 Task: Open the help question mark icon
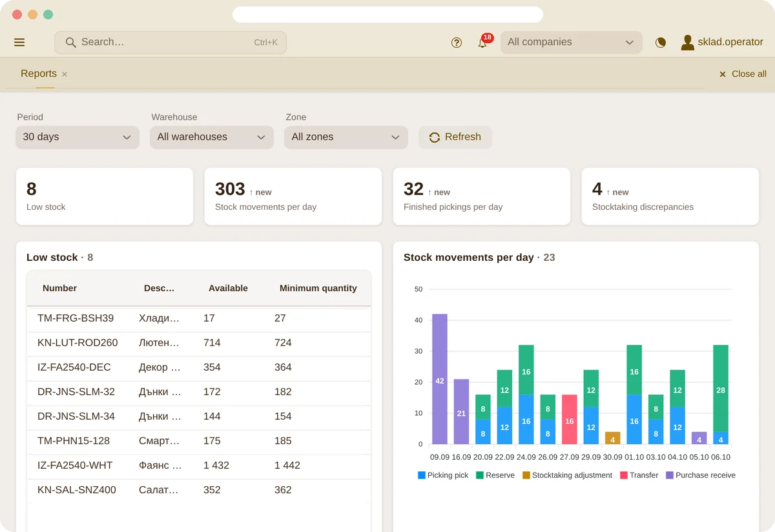[x=457, y=43]
